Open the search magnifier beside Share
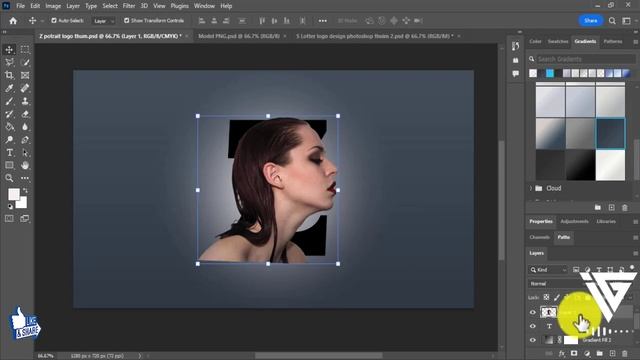Viewport: 640px width, 360px height. click(612, 21)
